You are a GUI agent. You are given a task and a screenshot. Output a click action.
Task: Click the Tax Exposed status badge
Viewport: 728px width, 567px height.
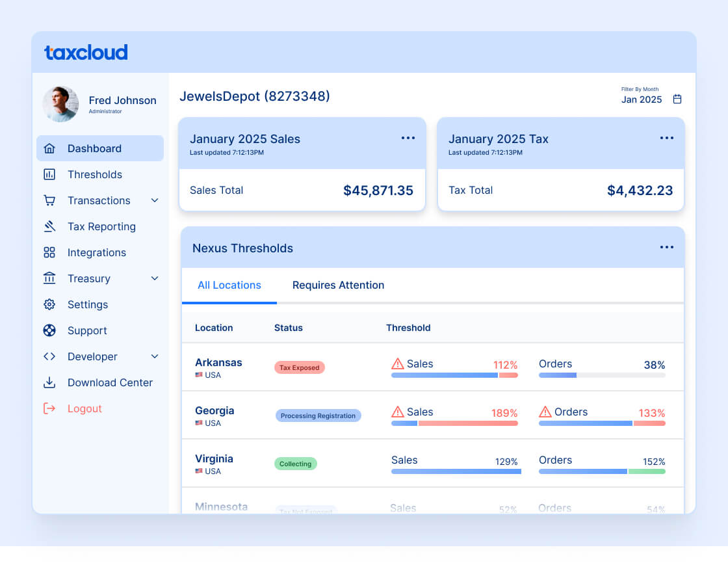(x=300, y=367)
